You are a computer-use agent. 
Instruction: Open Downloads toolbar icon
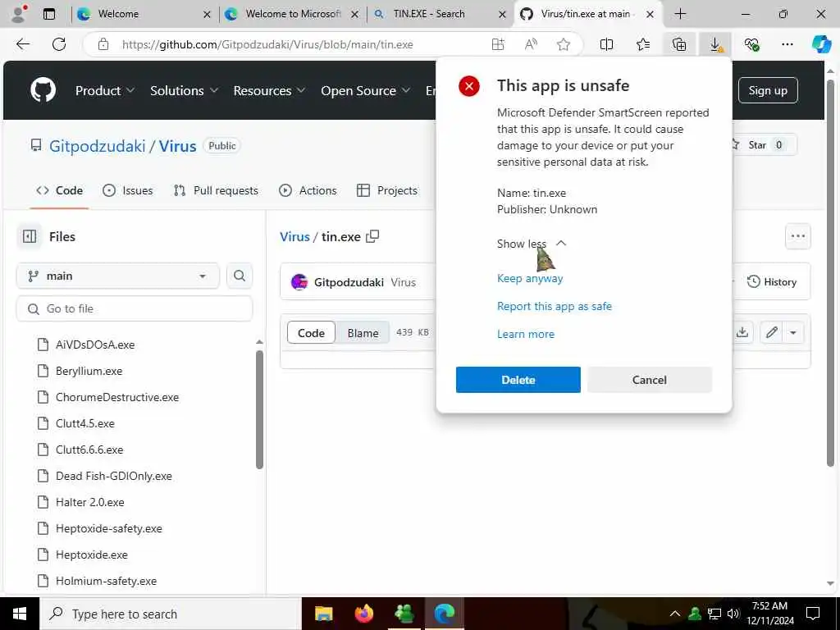tap(715, 44)
